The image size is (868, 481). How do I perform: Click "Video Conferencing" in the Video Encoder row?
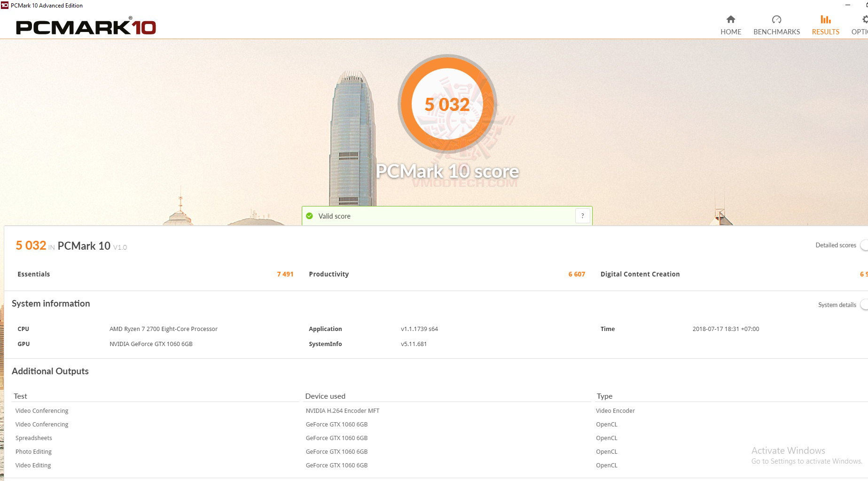pos(42,411)
